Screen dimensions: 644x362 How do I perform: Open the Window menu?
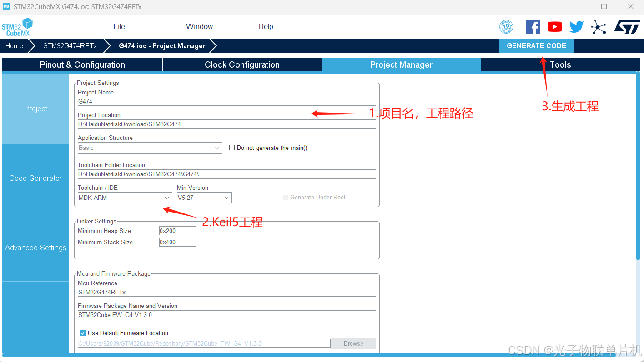click(199, 26)
